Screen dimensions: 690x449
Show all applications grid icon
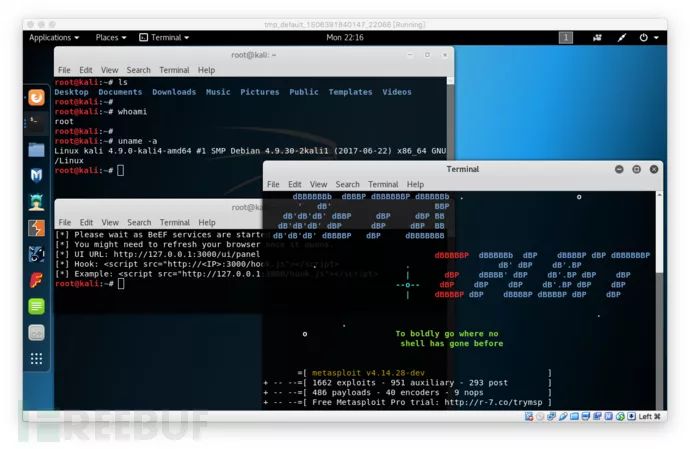[x=37, y=359]
